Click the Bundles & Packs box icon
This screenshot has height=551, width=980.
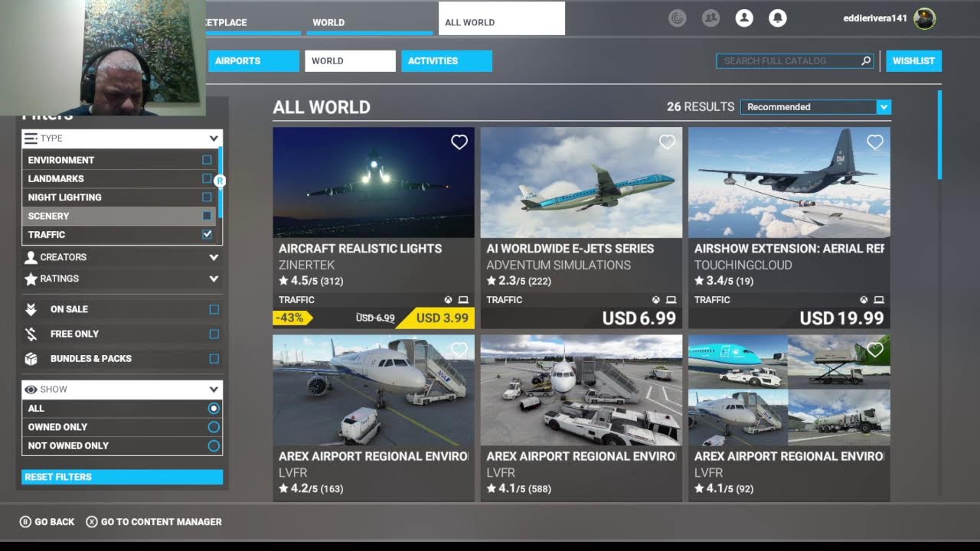point(31,358)
